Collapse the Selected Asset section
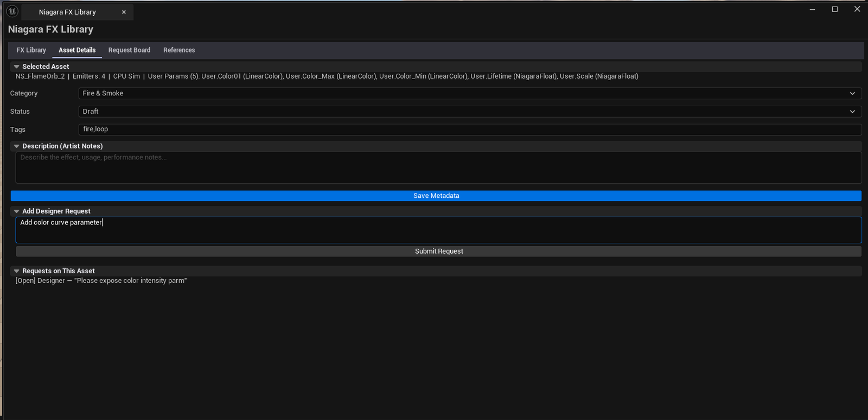 coord(17,67)
